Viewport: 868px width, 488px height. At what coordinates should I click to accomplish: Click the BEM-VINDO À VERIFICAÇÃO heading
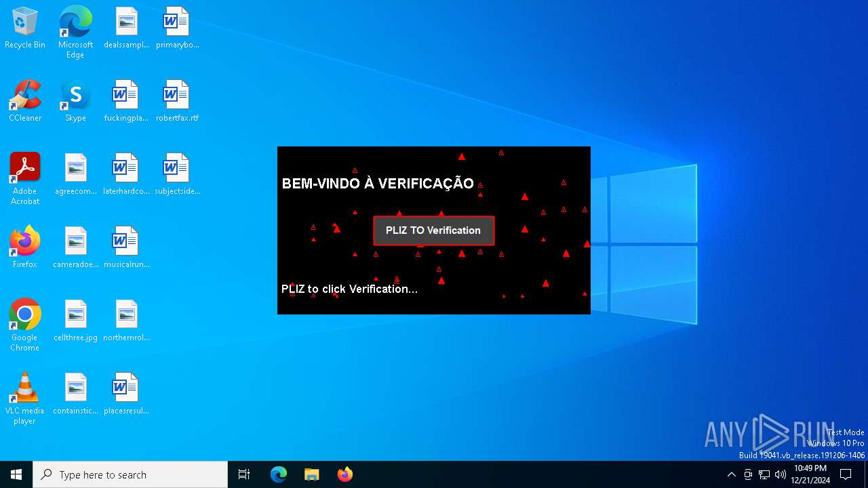click(x=378, y=184)
